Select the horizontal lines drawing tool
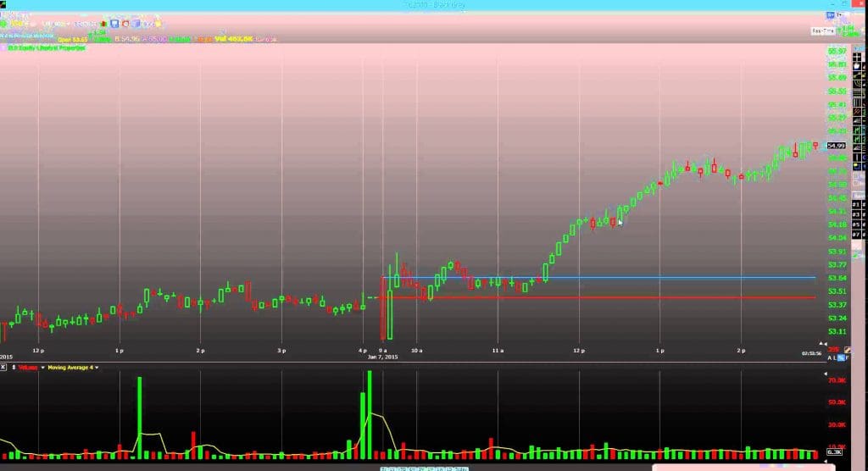 pyautogui.click(x=857, y=91)
